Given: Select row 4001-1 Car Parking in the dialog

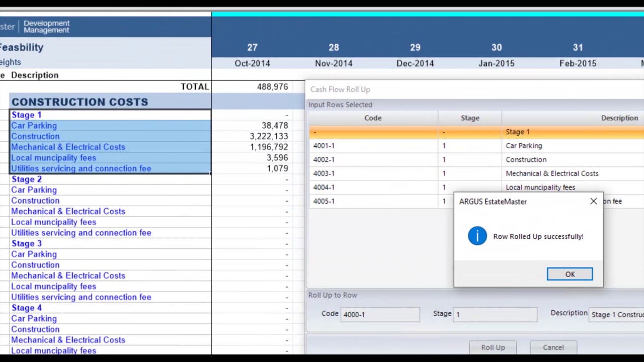Looking at the screenshot, I should tap(476, 146).
